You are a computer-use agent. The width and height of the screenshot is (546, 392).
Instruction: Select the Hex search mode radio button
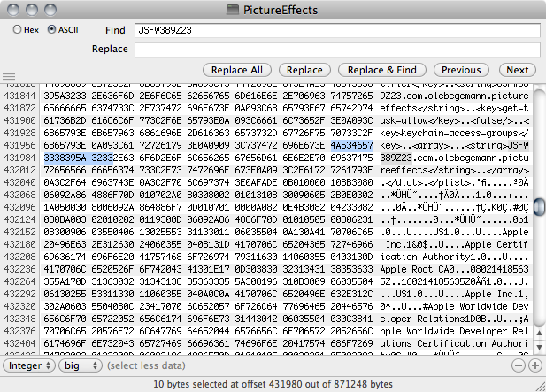click(x=18, y=29)
